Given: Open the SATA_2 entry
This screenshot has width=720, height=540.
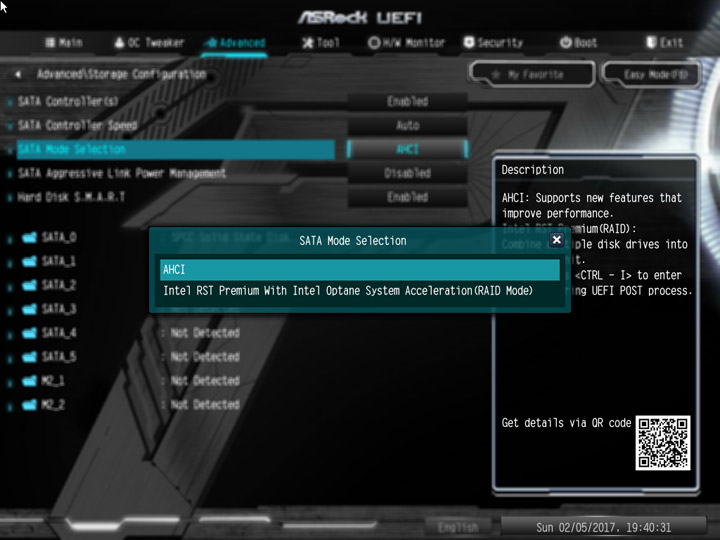Looking at the screenshot, I should tap(59, 285).
